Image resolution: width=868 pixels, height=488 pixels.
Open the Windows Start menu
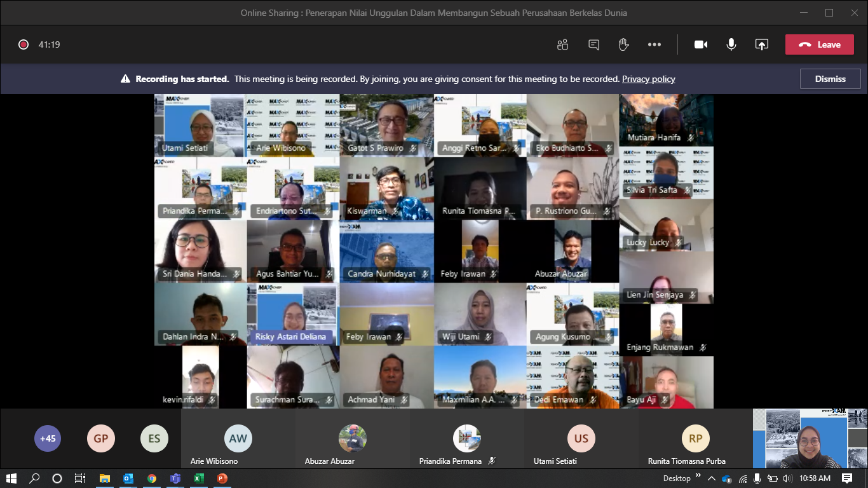tap(11, 478)
